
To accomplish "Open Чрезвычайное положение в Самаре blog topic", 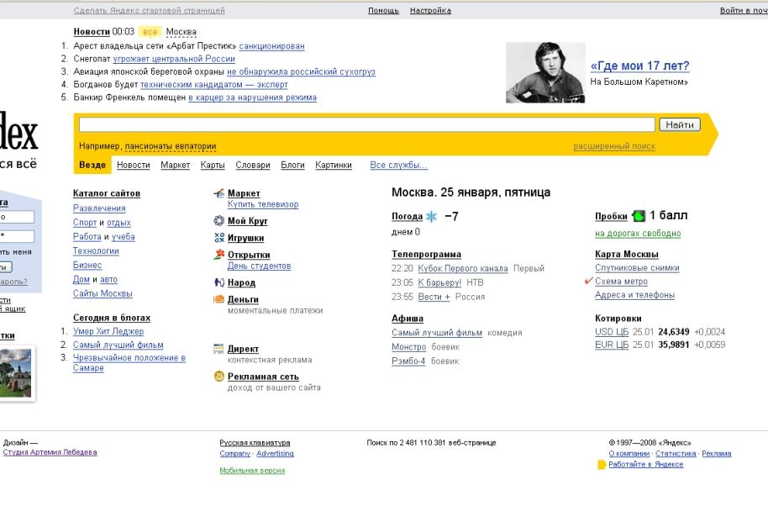I will point(129,363).
